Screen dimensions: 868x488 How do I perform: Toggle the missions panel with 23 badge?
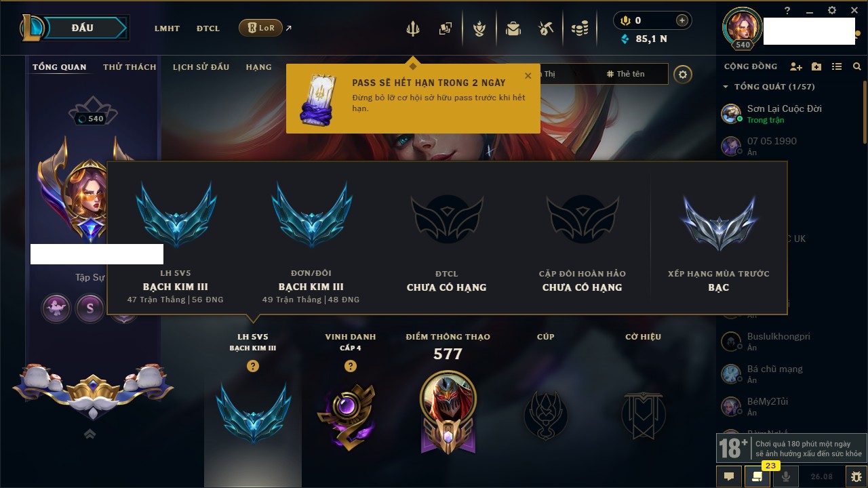pyautogui.click(x=757, y=476)
